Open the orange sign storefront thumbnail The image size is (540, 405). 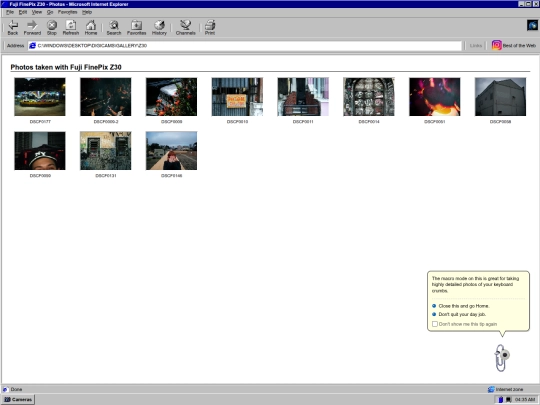(x=237, y=97)
